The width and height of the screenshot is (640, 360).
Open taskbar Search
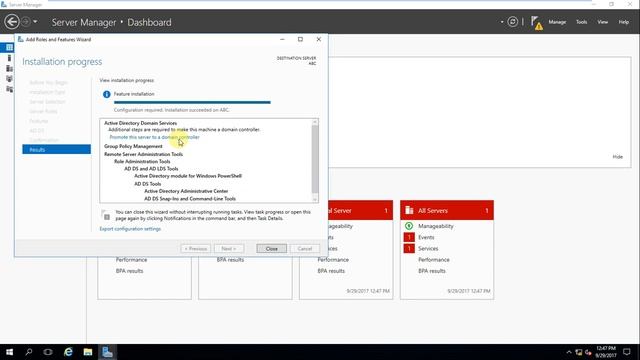(x=29, y=352)
